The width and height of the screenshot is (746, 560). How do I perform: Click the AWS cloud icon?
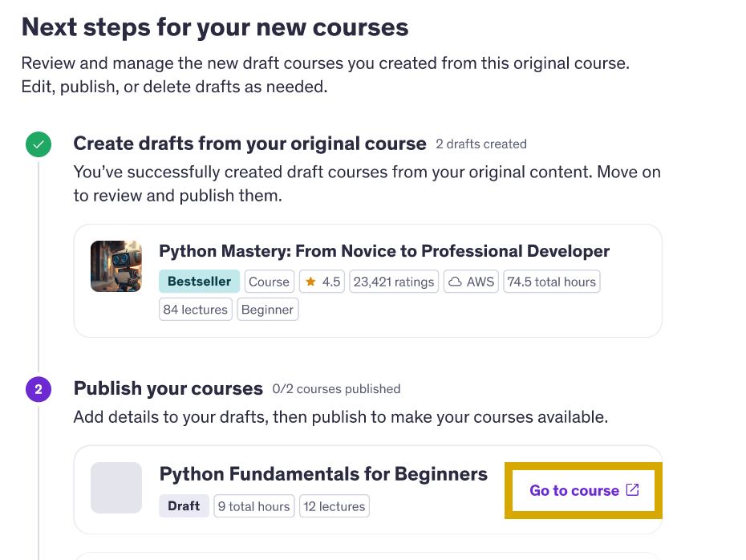[x=455, y=282]
